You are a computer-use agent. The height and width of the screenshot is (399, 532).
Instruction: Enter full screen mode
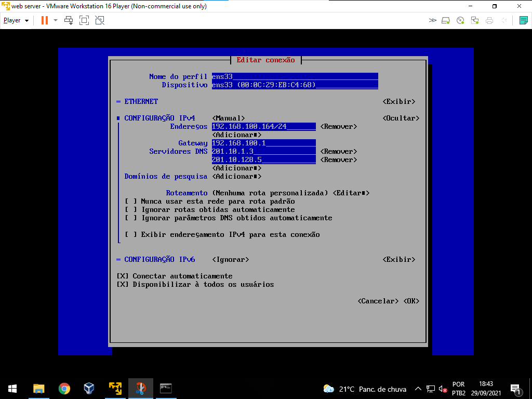[84, 20]
